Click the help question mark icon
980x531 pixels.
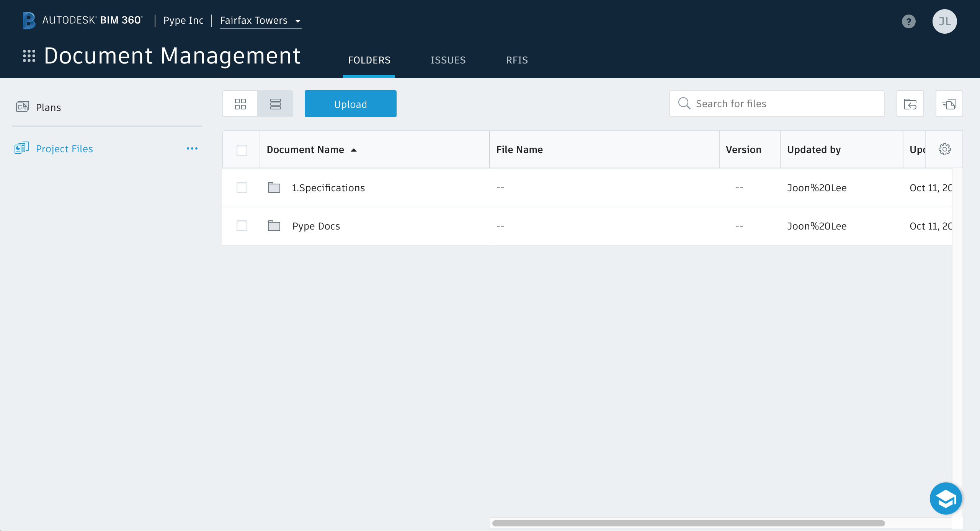(x=908, y=21)
